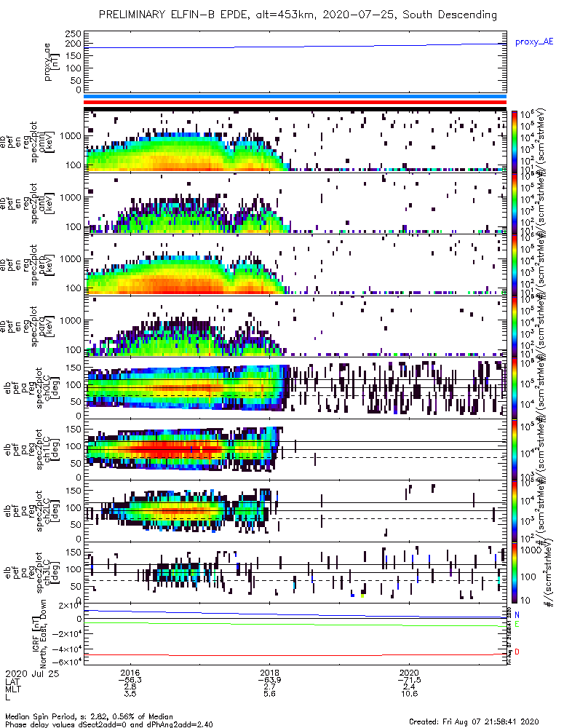Click the '250' tick on proxy_ae axis
564x728 pixels.
[73, 34]
